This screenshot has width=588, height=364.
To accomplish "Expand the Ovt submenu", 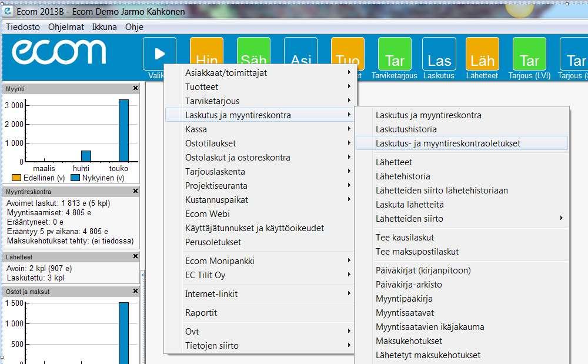I will 260,332.
